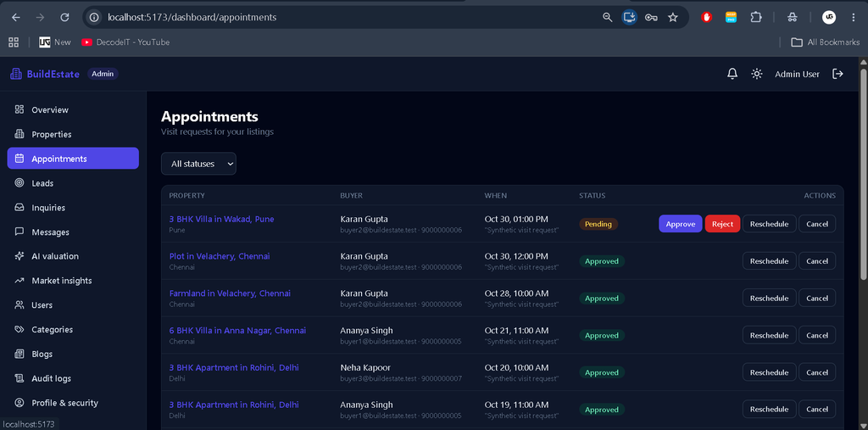Screen dimensions: 868x430
Task: Click the Appointments calendar icon in sidebar
Action: pyautogui.click(x=19, y=159)
